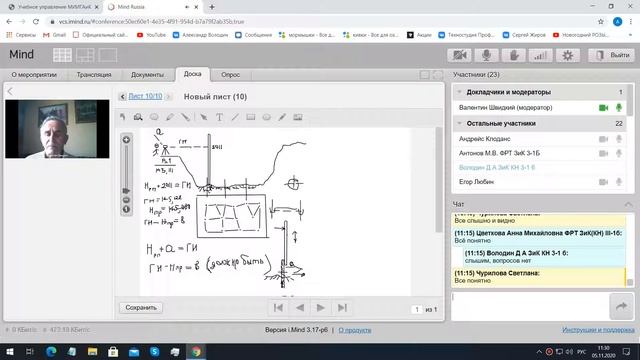This screenshot has width=640, height=360.
Task: Click the green camera icon of Валентин Швидкий
Action: [603, 108]
